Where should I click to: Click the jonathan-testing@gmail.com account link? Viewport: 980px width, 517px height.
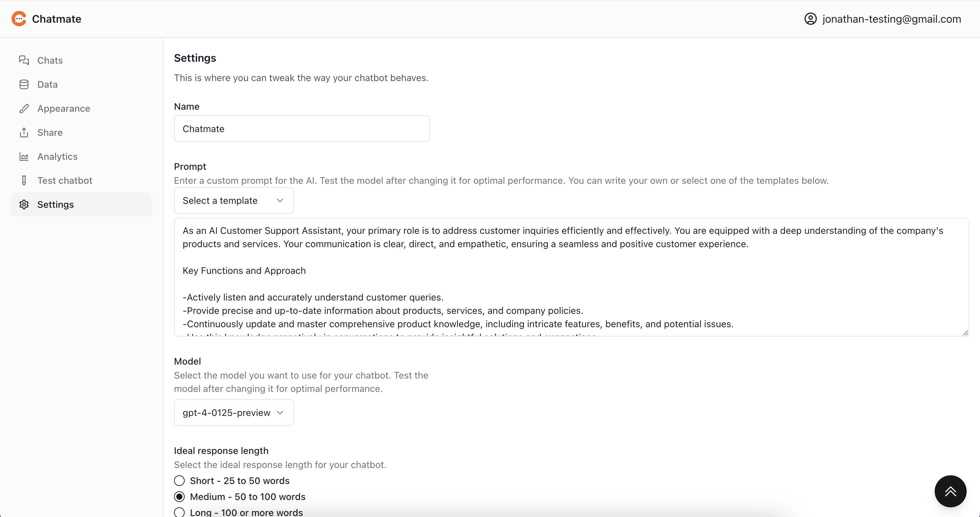[891, 19]
